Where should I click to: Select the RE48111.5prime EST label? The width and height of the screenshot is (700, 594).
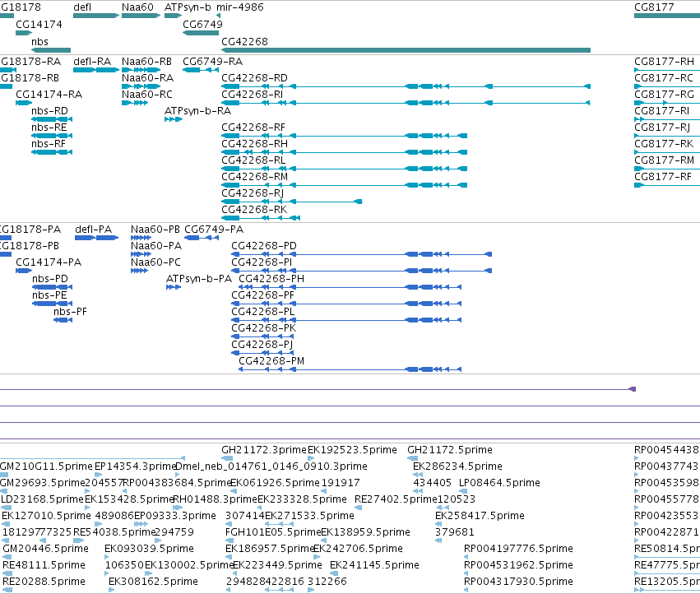[44, 565]
